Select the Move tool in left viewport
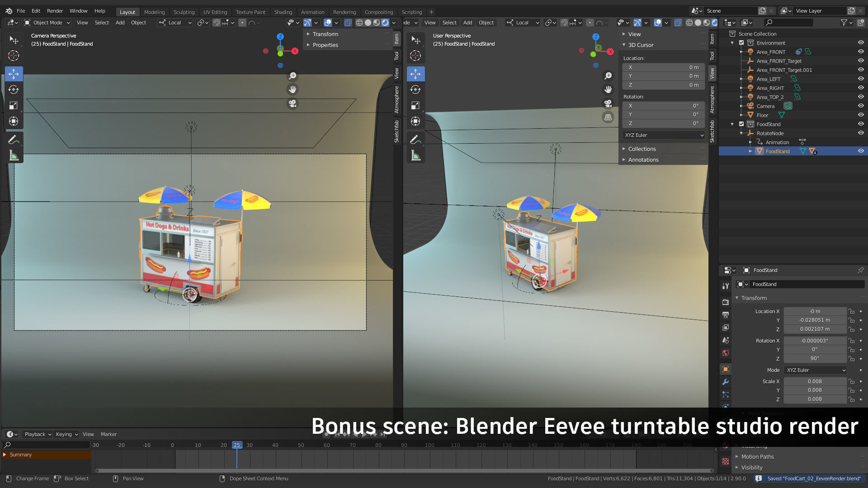The image size is (868, 488). [x=14, y=74]
